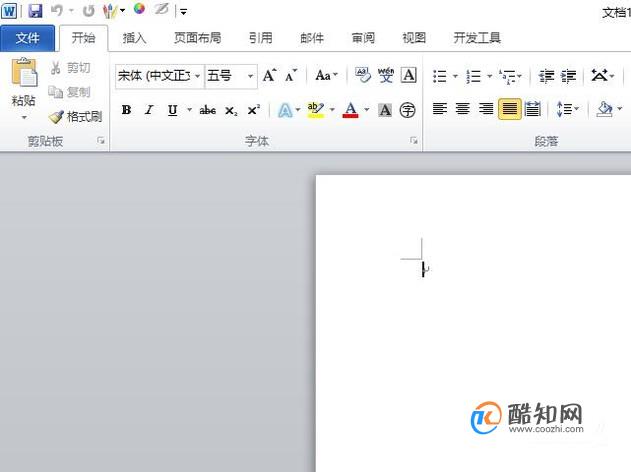Click in the document page at text cursor
631x472 pixels.
pyautogui.click(x=423, y=269)
